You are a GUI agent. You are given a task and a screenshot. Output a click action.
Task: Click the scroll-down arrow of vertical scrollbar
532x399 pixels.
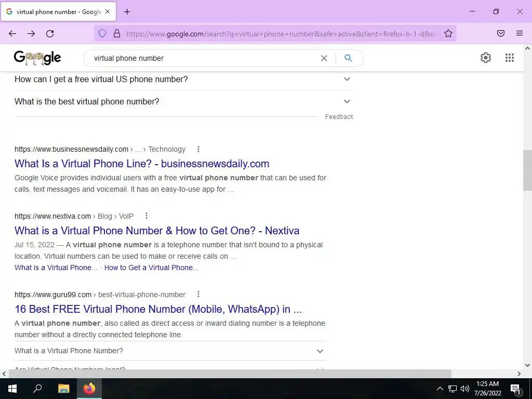528,365
